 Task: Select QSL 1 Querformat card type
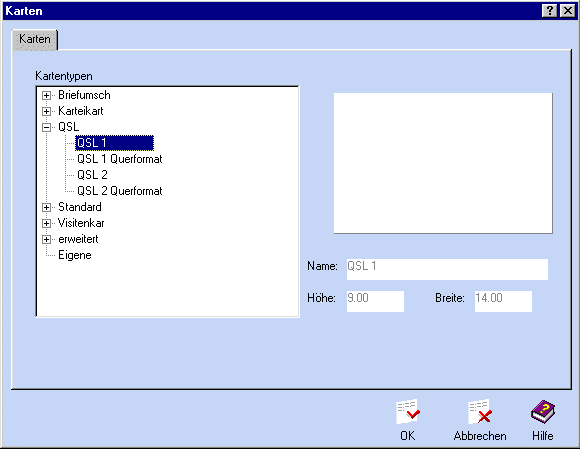(119, 159)
